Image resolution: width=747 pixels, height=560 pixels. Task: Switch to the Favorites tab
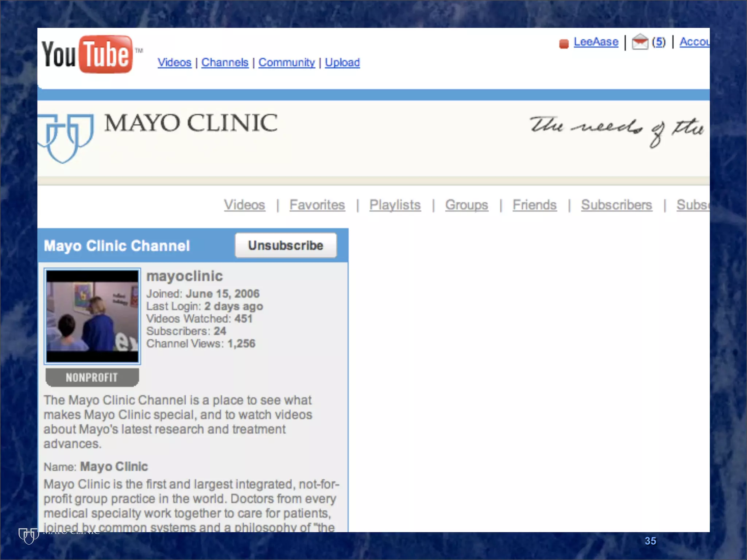(x=317, y=205)
